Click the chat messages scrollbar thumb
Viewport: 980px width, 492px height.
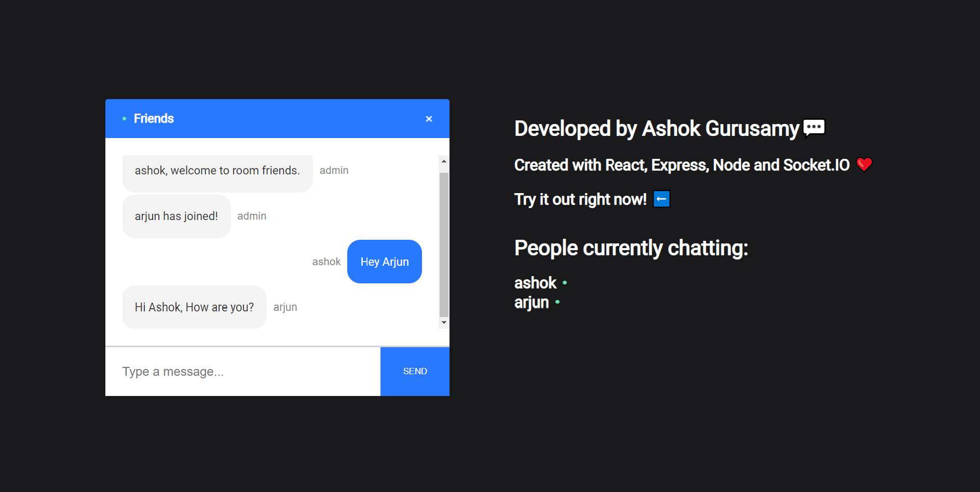pyautogui.click(x=444, y=244)
